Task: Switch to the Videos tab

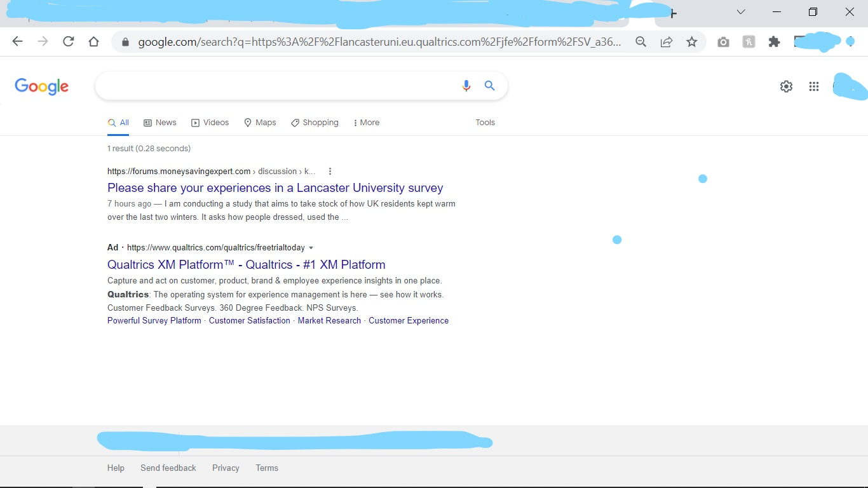Action: pyautogui.click(x=210, y=123)
